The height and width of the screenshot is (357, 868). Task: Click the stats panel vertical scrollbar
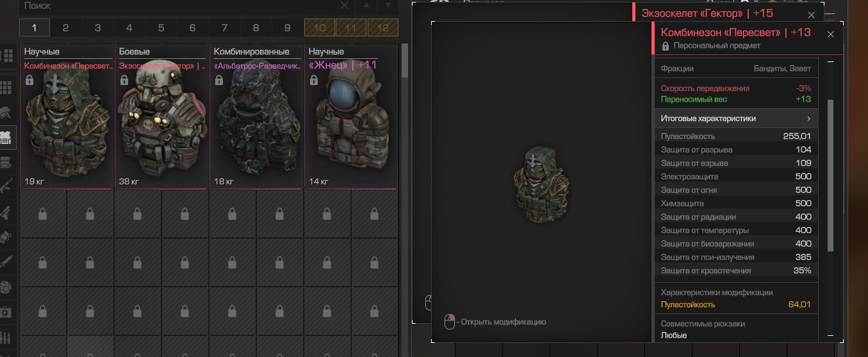pos(831,175)
